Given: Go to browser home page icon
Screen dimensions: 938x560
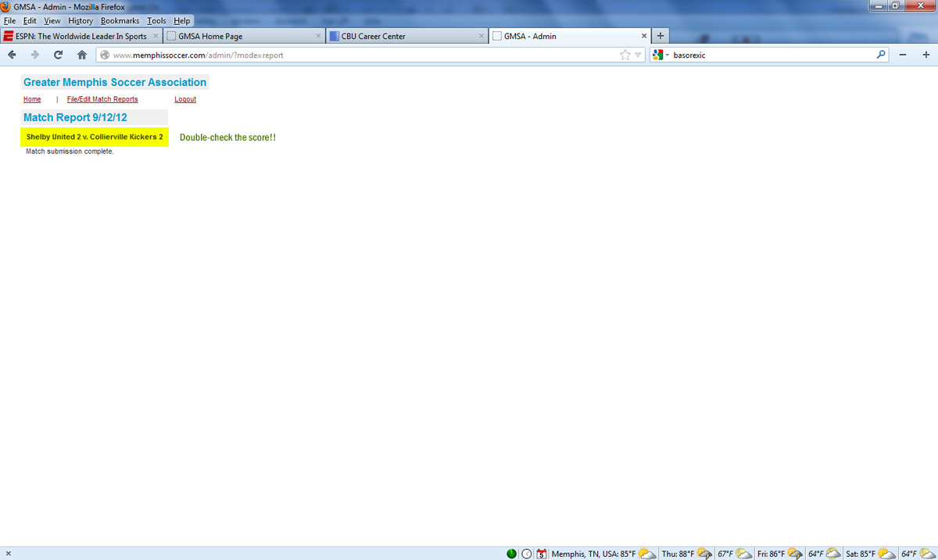Looking at the screenshot, I should 81,55.
